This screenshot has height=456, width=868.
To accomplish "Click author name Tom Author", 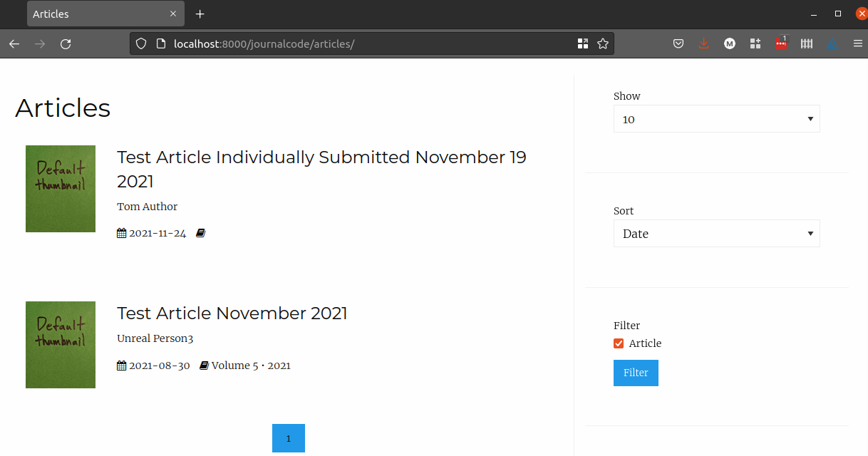I will [x=147, y=207].
